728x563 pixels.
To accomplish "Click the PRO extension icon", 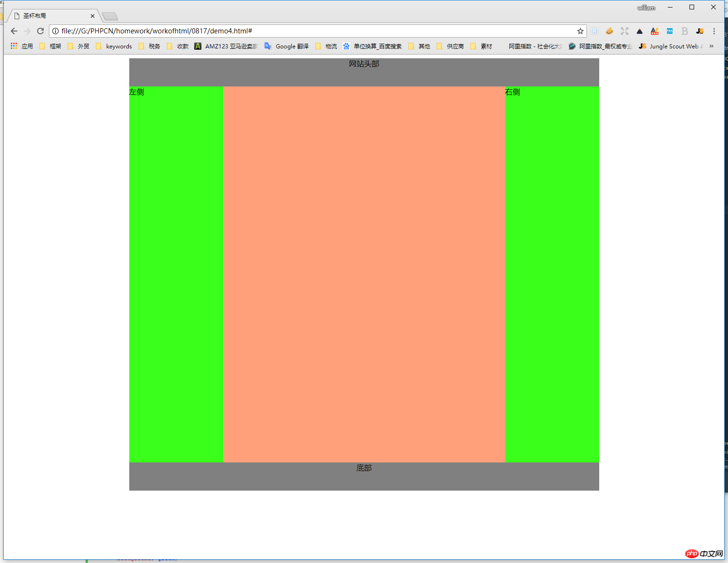I will [x=655, y=31].
